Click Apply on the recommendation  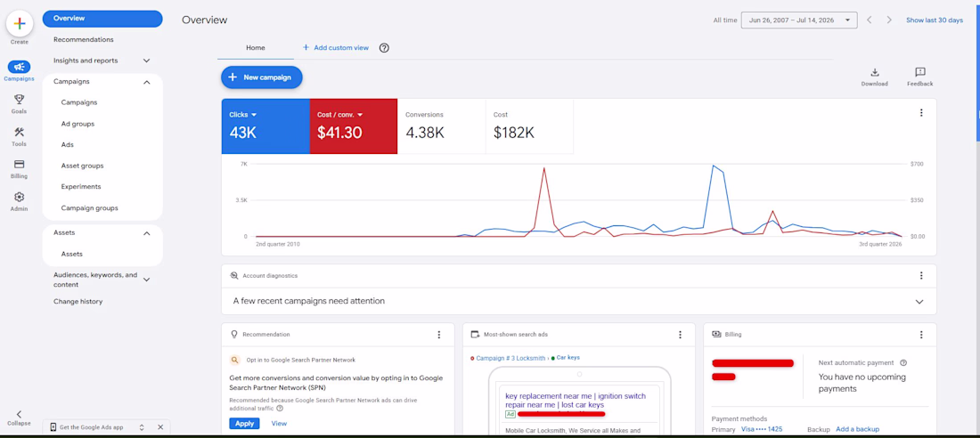coord(244,424)
